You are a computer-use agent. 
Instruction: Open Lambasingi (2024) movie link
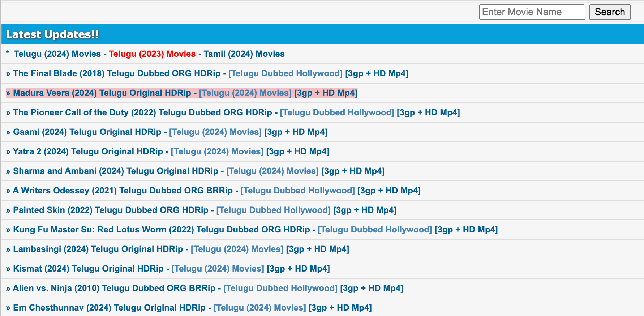pos(98,249)
